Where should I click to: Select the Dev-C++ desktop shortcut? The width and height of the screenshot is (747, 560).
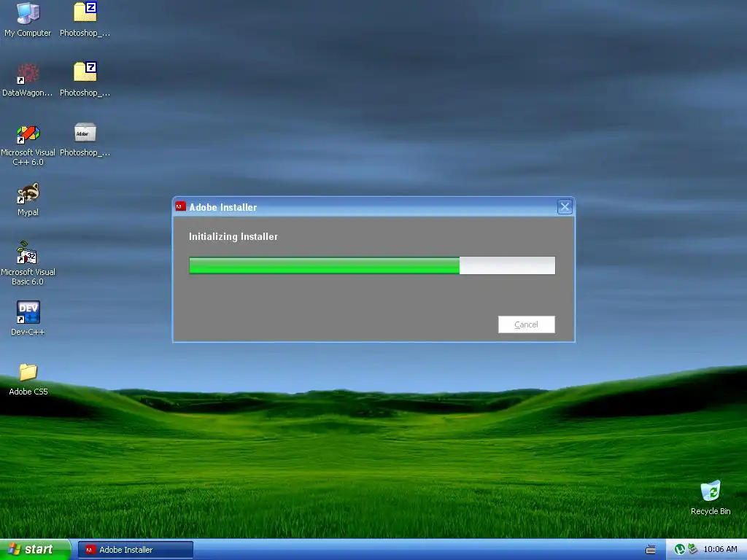click(x=28, y=318)
